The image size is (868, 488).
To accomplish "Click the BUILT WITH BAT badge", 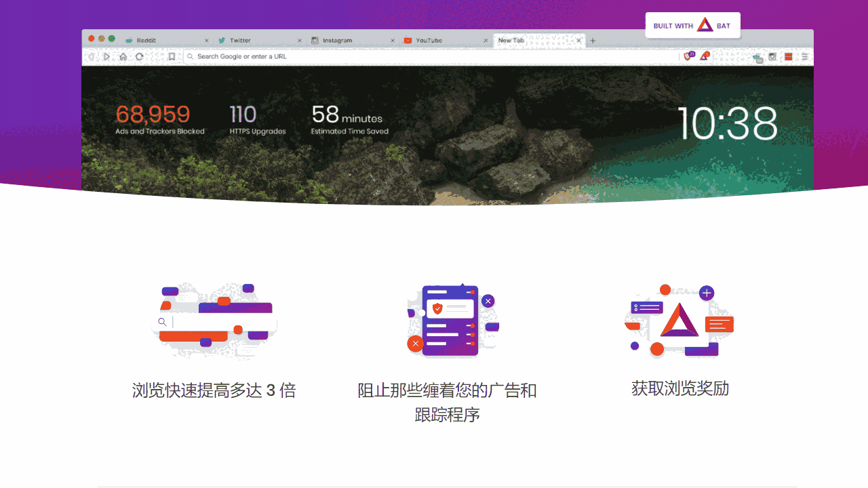I will [692, 25].
